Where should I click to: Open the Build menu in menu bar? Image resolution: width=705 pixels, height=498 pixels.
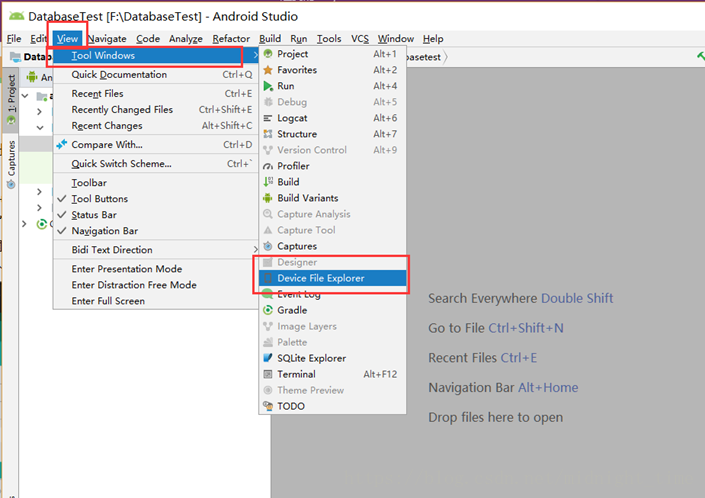coord(270,39)
